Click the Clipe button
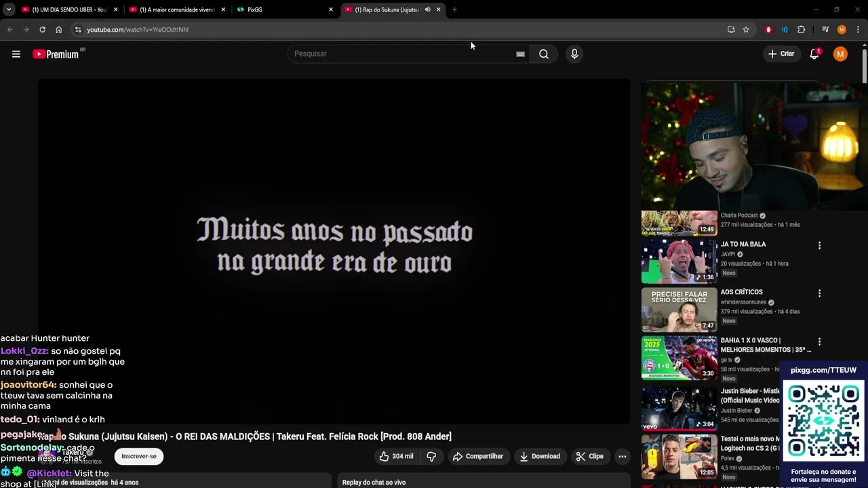This screenshot has height=488, width=868. point(590,457)
